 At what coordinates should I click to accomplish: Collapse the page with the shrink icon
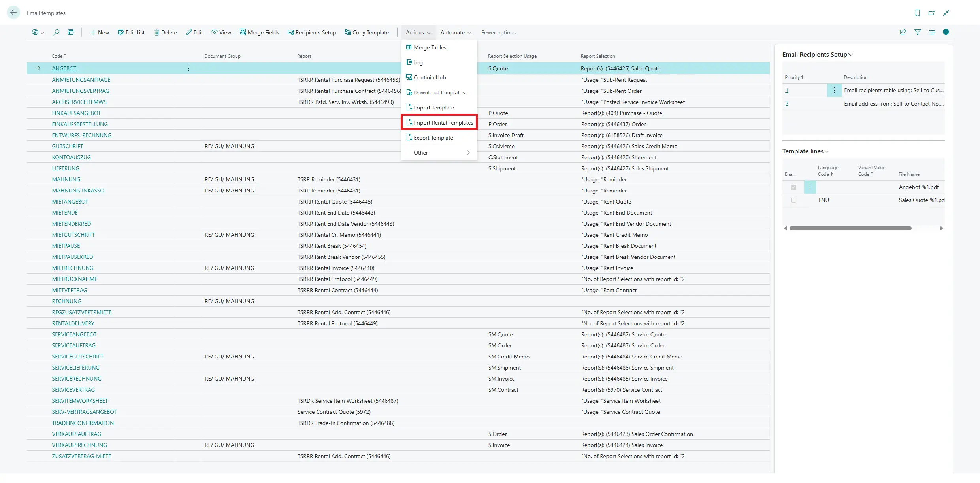click(x=946, y=13)
